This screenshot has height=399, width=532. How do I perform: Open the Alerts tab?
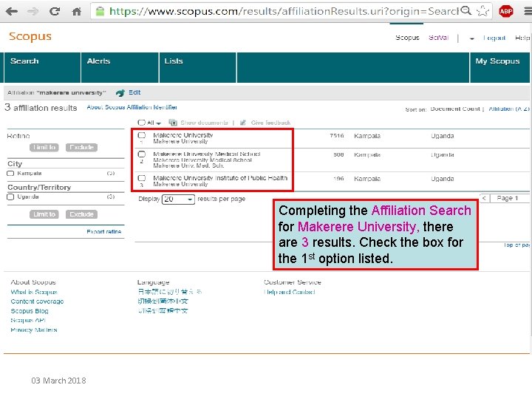(x=120, y=67)
